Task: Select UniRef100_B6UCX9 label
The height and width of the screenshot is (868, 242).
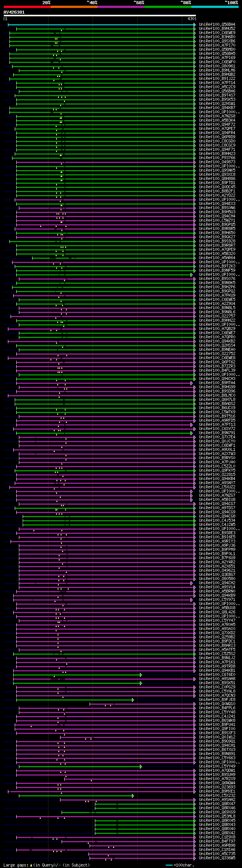Action: pyautogui.click(x=217, y=408)
